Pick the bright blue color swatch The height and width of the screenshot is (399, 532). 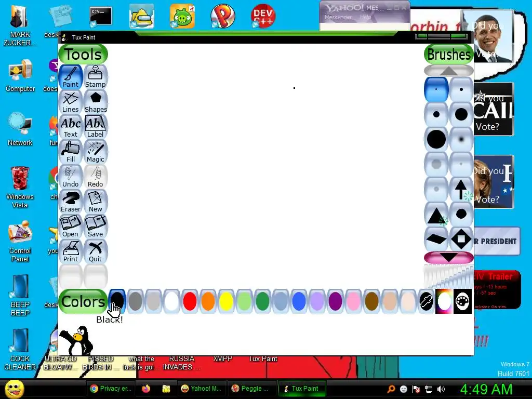point(299,301)
